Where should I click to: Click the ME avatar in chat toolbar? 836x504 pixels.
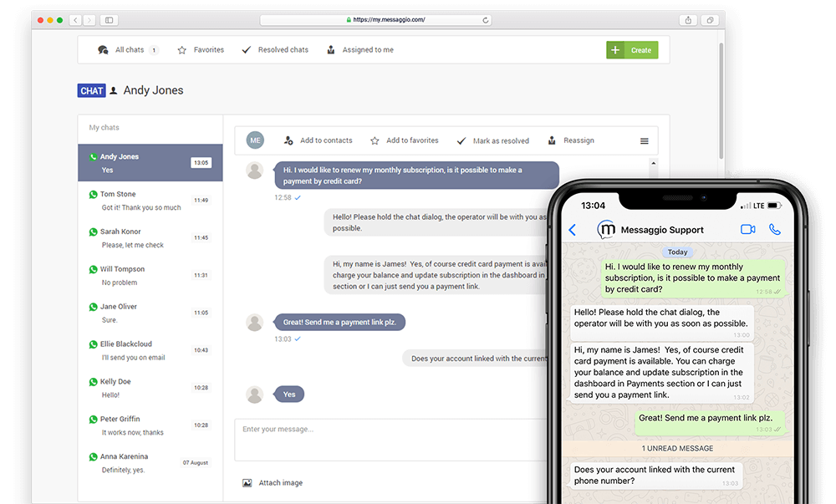256,140
